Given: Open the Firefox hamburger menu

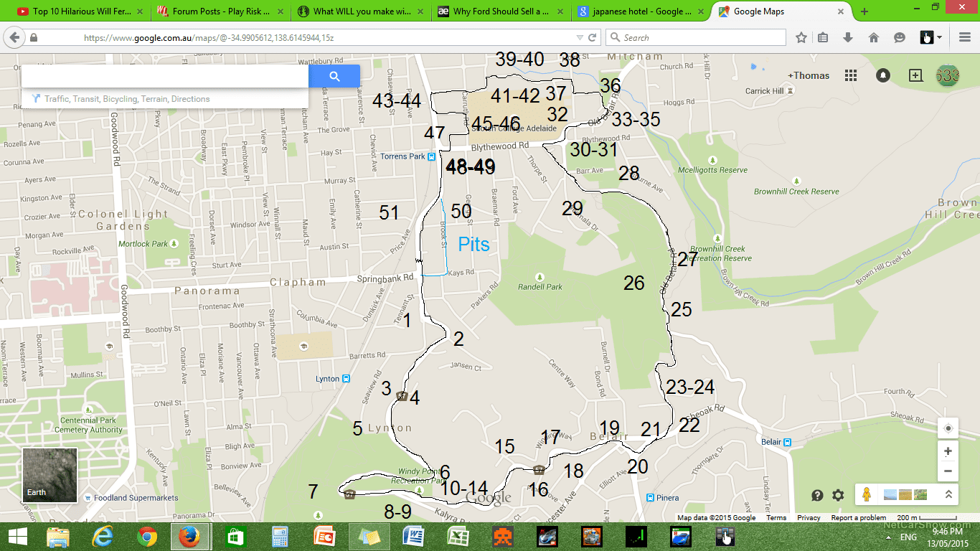Looking at the screenshot, I should click(x=963, y=38).
